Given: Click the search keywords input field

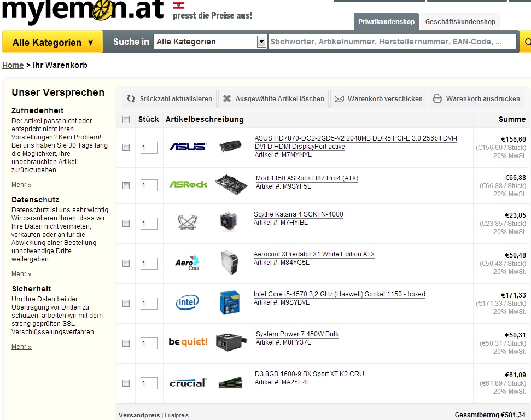Looking at the screenshot, I should point(393,42).
